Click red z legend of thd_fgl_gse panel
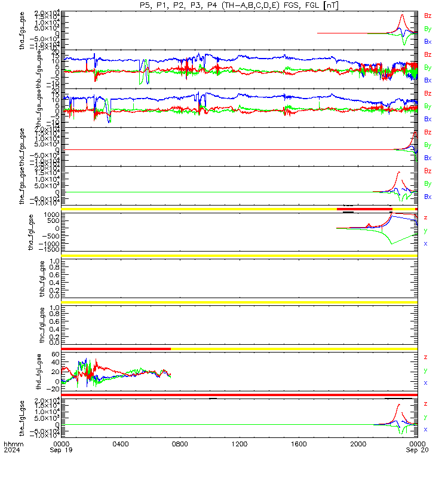The height and width of the screenshot is (478, 448). coord(425,357)
